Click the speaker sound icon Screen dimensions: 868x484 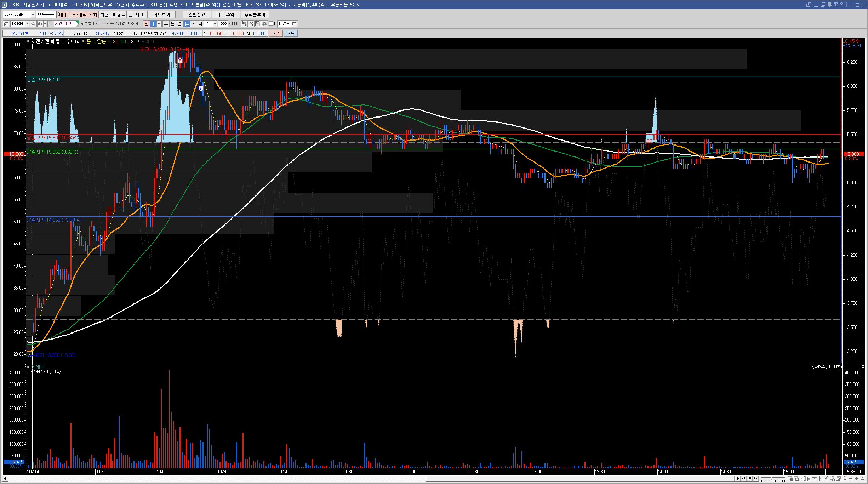tap(40, 24)
